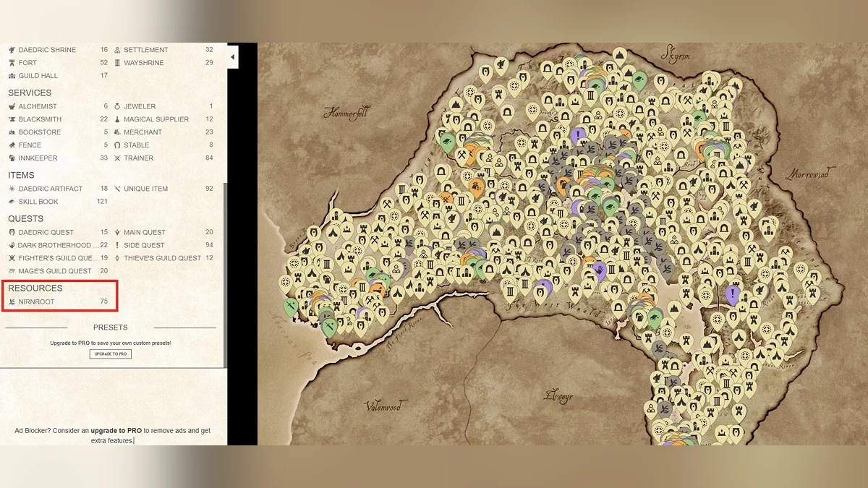
Task: Click the Fort tower icon in sidebar
Action: 12,63
